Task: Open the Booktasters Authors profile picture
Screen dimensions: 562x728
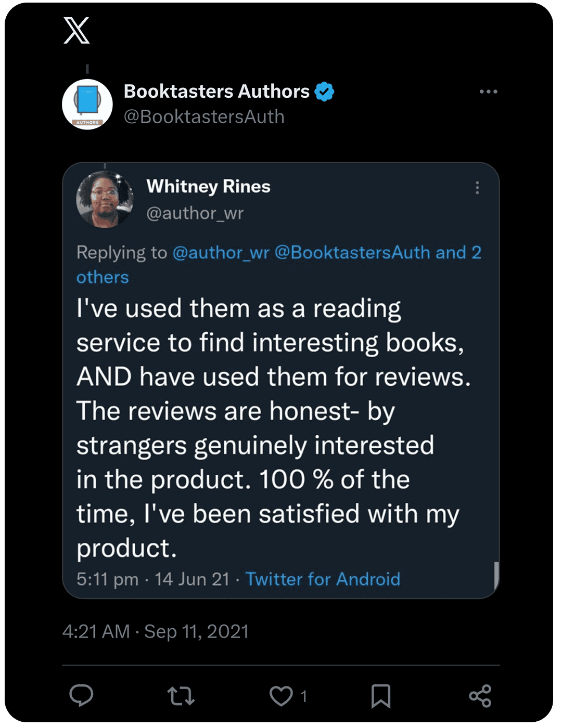Action: 87,104
